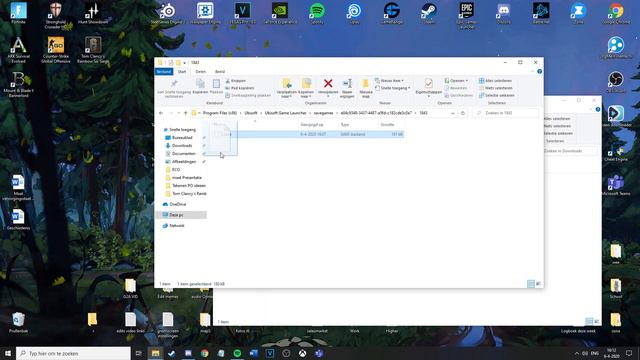Screen dimensions: 640x360
Task: Select Documenten in navigation pane
Action: tap(184, 154)
